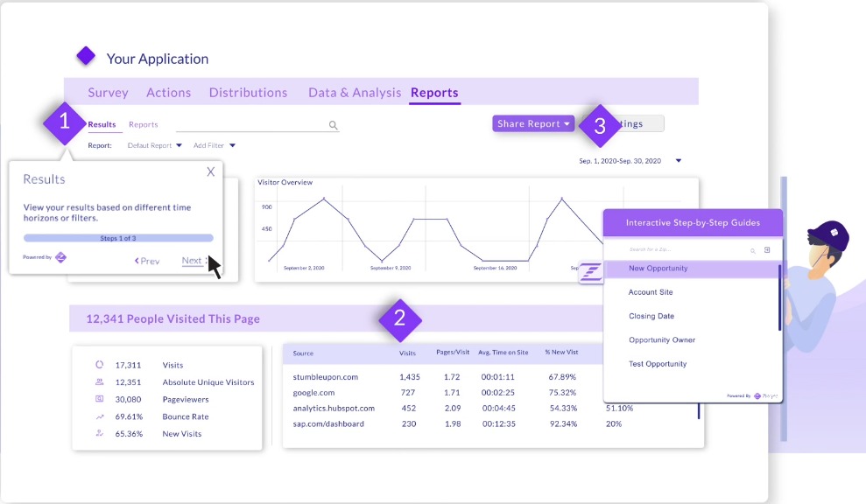Click the guides widget launcher icon beside the chart
This screenshot has height=504, width=866.
[x=590, y=271]
